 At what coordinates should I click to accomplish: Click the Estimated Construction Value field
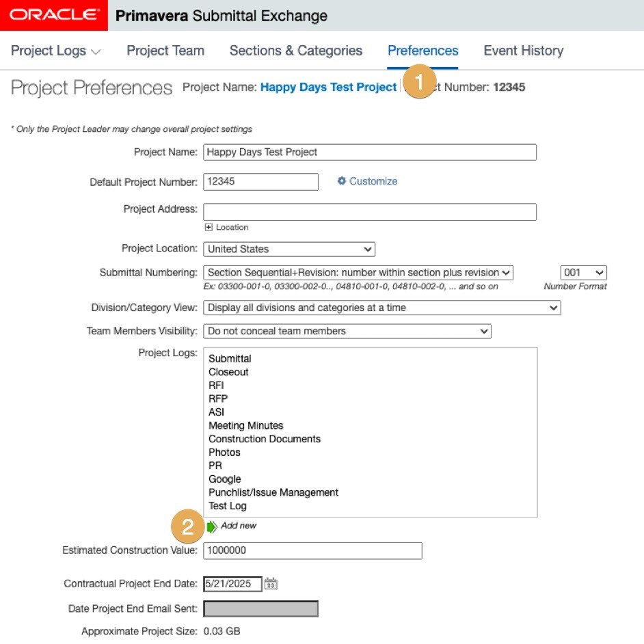312,550
